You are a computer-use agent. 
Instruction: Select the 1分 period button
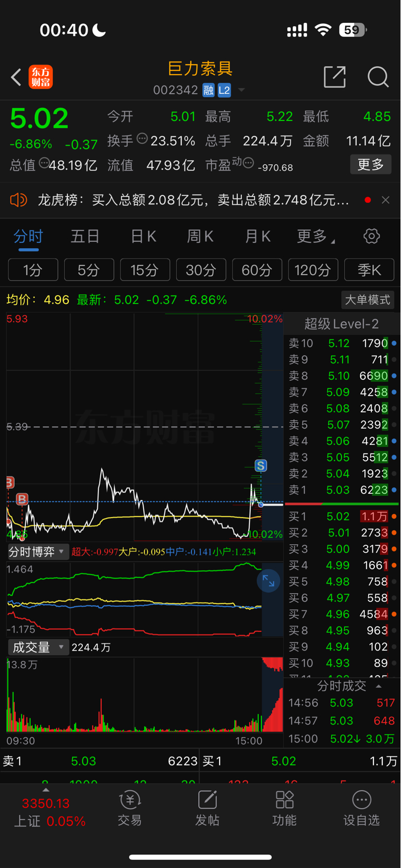pyautogui.click(x=33, y=270)
